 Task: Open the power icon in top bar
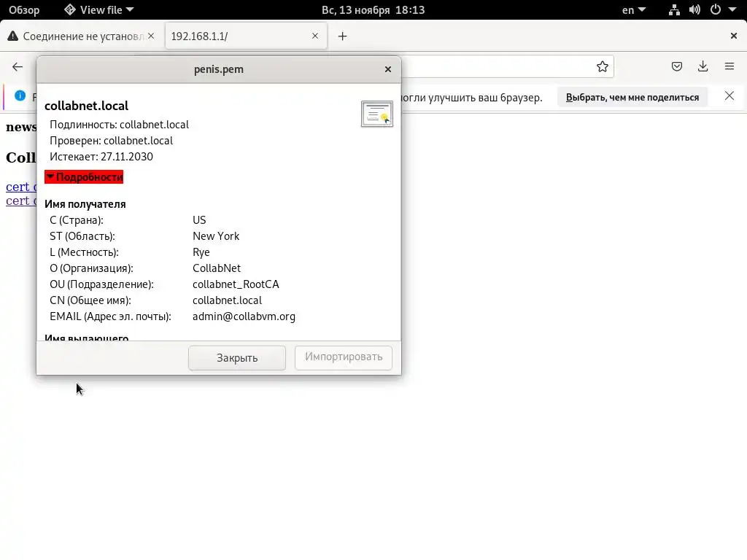pyautogui.click(x=715, y=10)
